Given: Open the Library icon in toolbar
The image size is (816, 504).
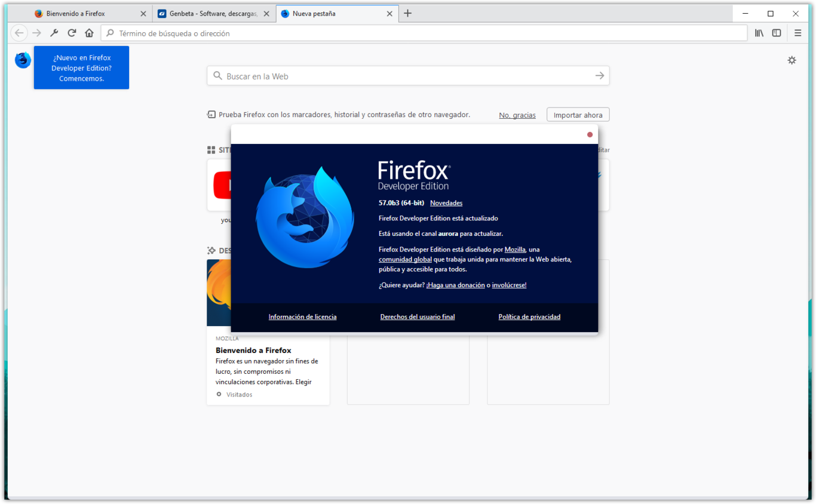Looking at the screenshot, I should coord(759,33).
